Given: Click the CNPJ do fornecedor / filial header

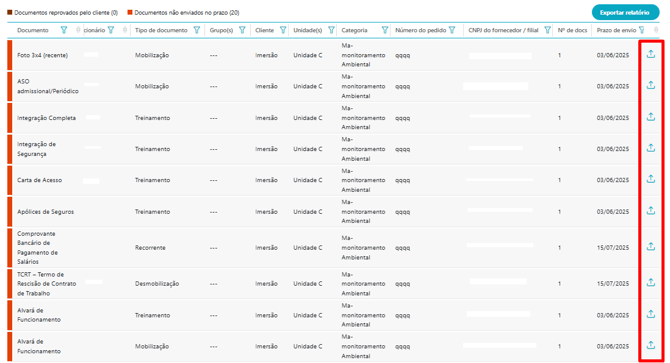Looking at the screenshot, I should coord(503,30).
